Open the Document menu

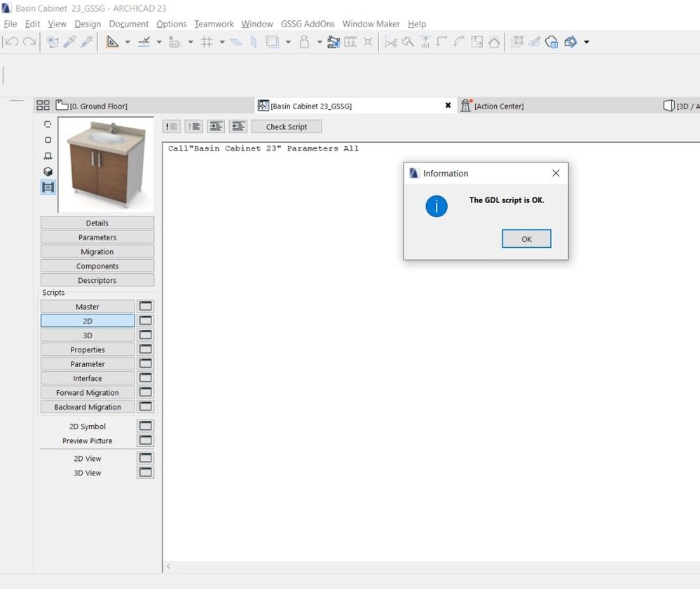coord(128,24)
